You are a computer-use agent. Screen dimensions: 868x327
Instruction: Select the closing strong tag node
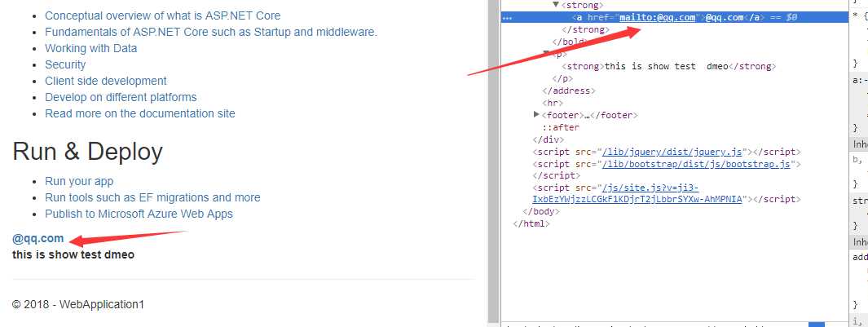click(x=585, y=29)
